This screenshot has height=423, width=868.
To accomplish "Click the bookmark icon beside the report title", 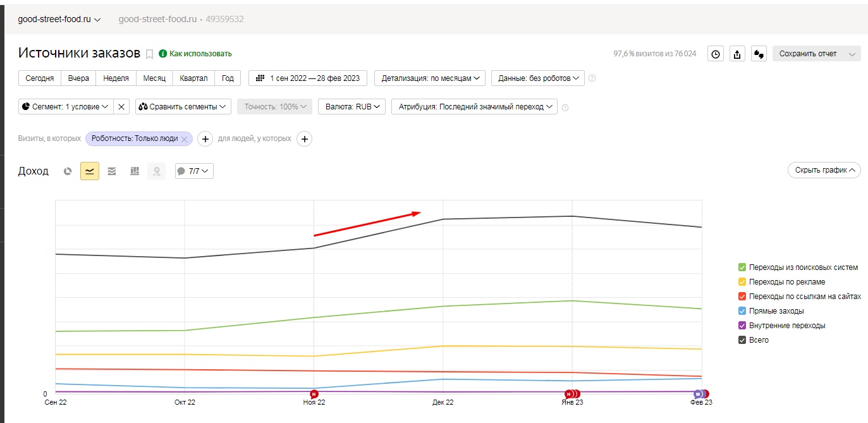I will click(x=149, y=54).
